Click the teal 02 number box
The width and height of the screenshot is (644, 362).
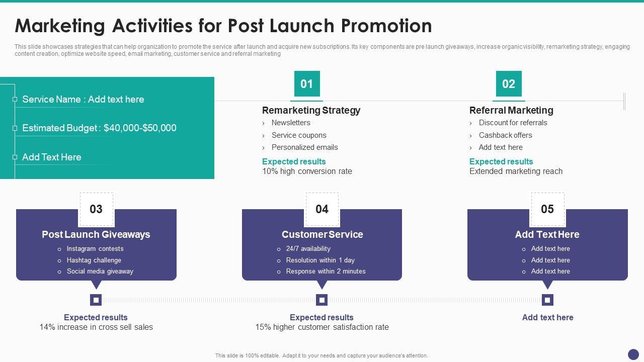509,84
